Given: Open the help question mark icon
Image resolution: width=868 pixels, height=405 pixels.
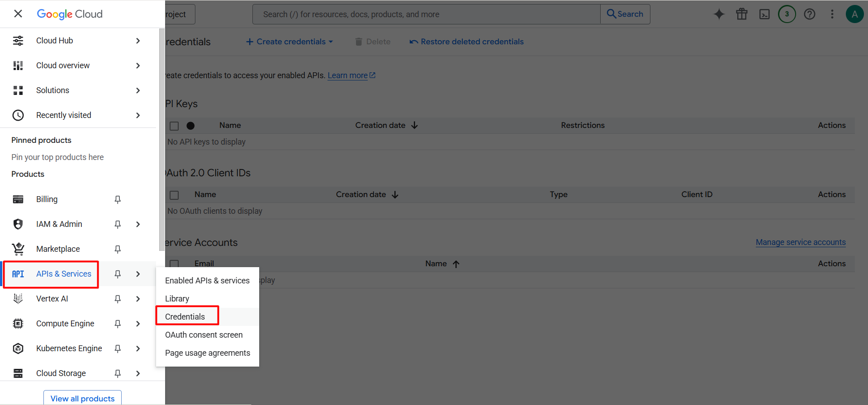Looking at the screenshot, I should (x=810, y=14).
